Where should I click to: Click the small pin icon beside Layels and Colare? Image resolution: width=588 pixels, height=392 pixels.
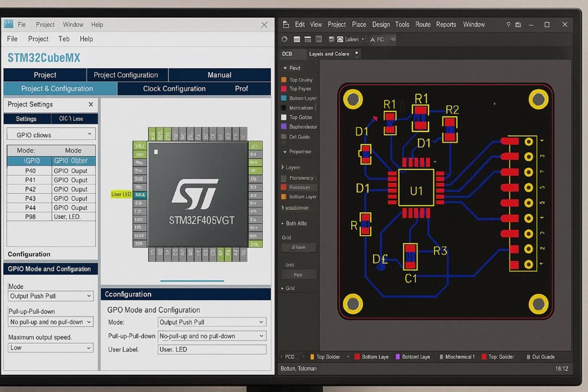click(x=356, y=53)
